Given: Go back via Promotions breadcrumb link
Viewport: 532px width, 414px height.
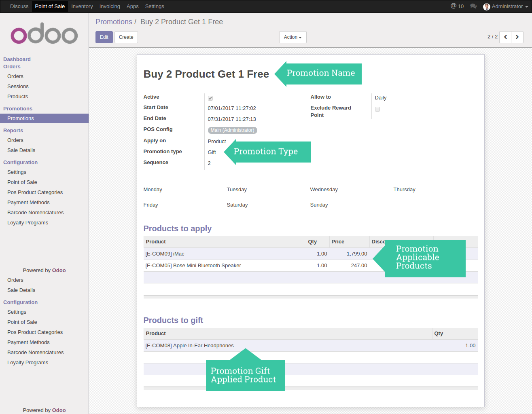Looking at the screenshot, I should point(114,22).
